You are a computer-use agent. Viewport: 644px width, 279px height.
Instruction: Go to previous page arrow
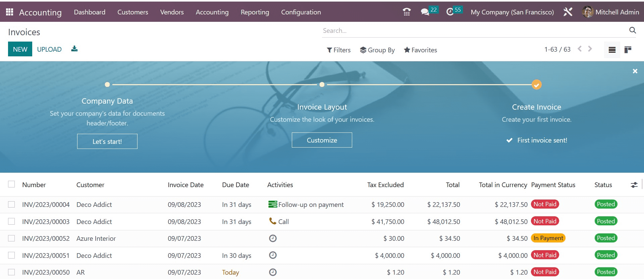[x=580, y=49]
